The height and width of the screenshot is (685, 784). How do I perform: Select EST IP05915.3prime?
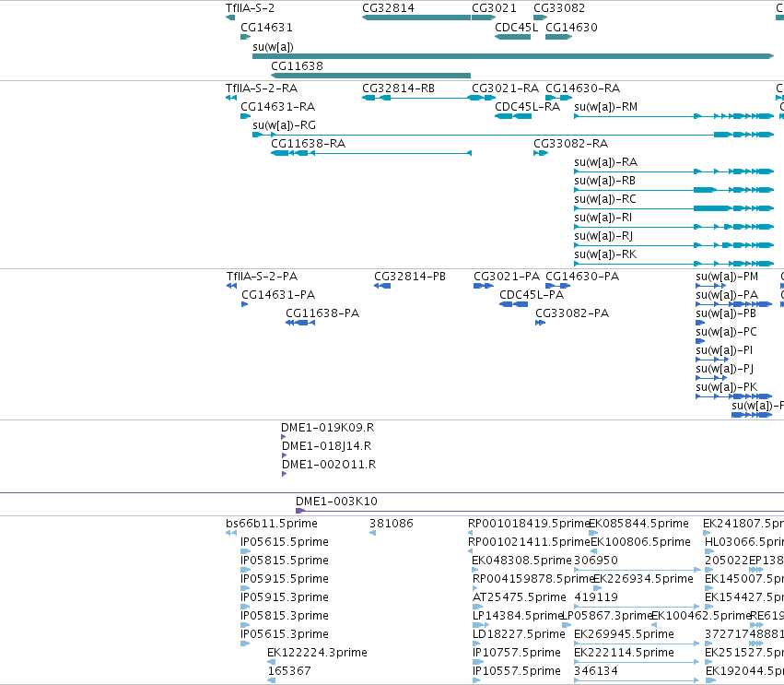285,598
